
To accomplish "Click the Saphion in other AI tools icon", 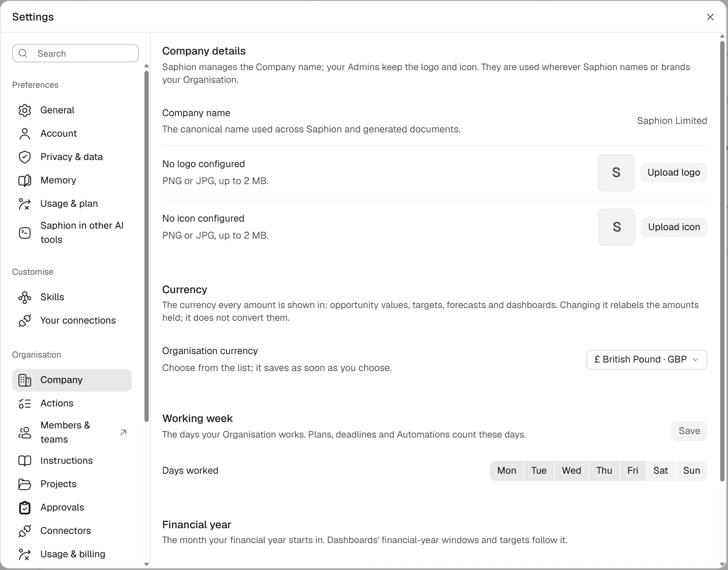I will (x=25, y=233).
